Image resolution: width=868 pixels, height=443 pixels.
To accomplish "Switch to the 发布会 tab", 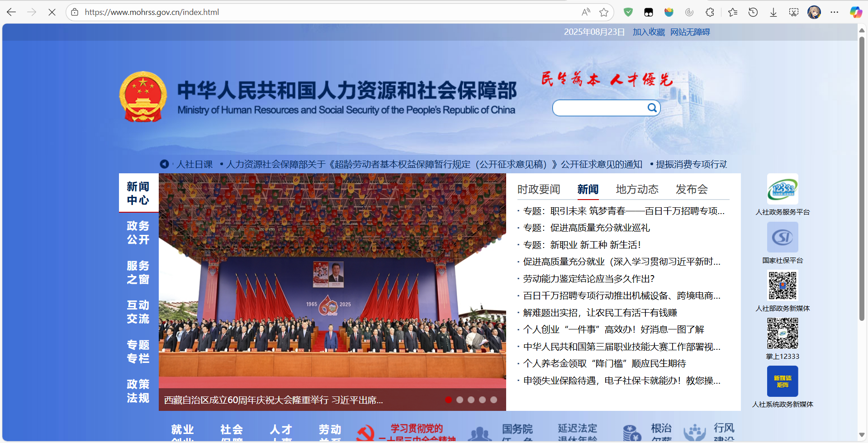I will pos(692,189).
